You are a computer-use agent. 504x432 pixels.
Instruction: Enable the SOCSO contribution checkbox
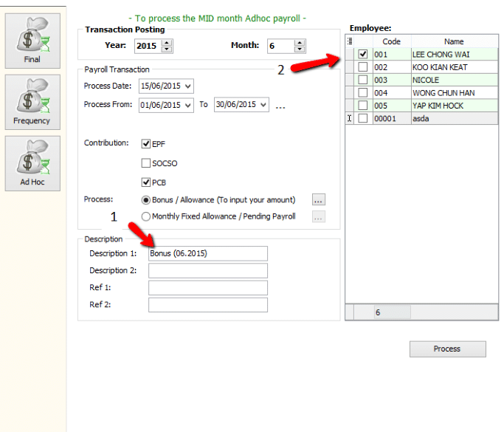pyautogui.click(x=146, y=162)
